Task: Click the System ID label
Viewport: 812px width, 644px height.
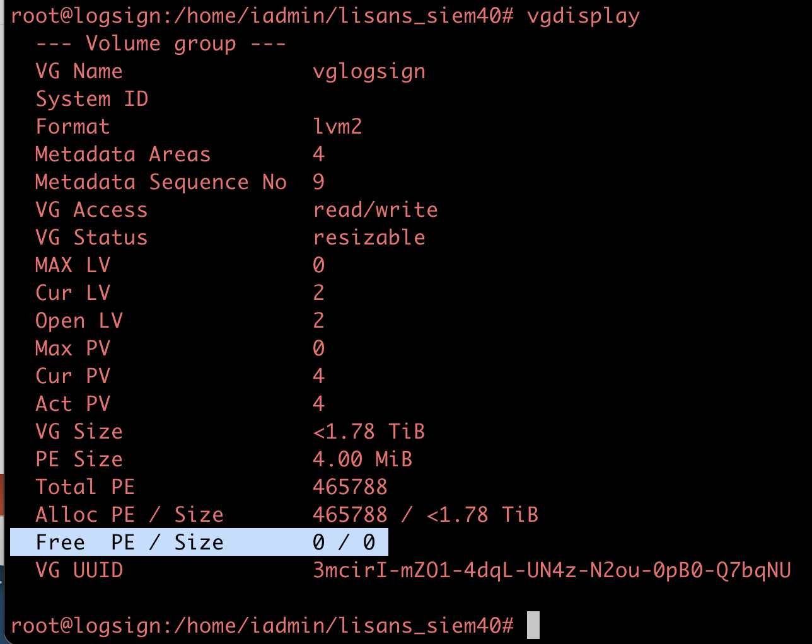Action: [x=91, y=99]
